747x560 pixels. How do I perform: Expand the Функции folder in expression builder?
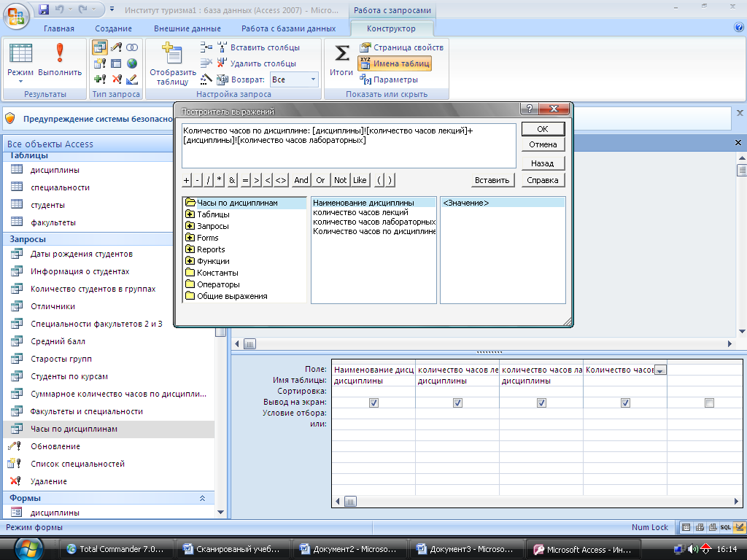tap(190, 261)
